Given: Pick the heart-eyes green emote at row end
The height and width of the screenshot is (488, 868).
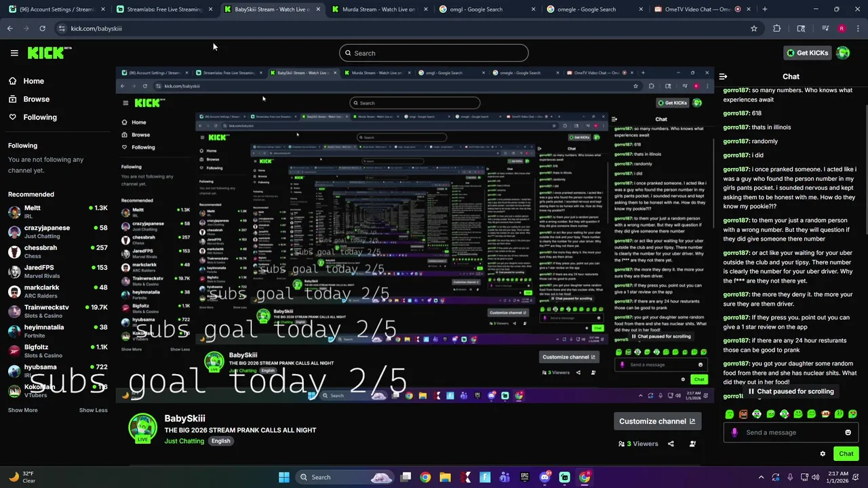Looking at the screenshot, I should (x=852, y=414).
